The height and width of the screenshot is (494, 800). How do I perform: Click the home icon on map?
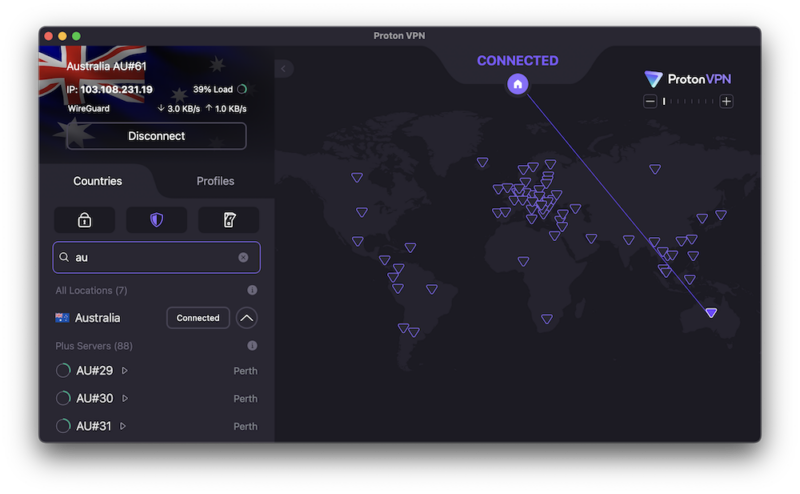pos(517,84)
